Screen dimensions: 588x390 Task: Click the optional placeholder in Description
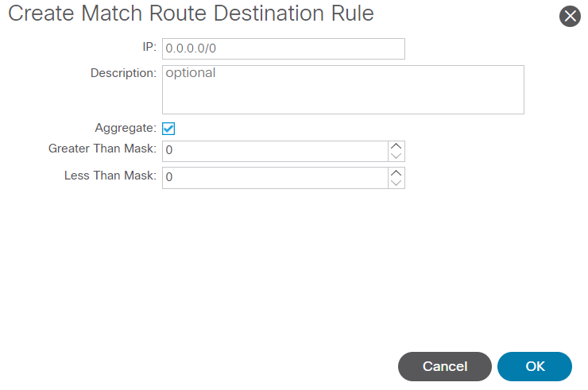pos(191,73)
